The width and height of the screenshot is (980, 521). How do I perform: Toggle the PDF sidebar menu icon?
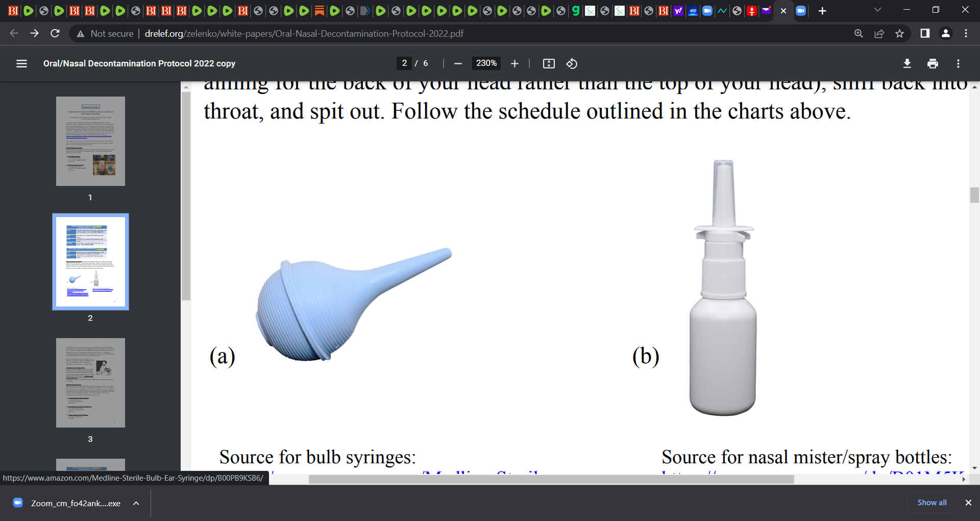21,63
